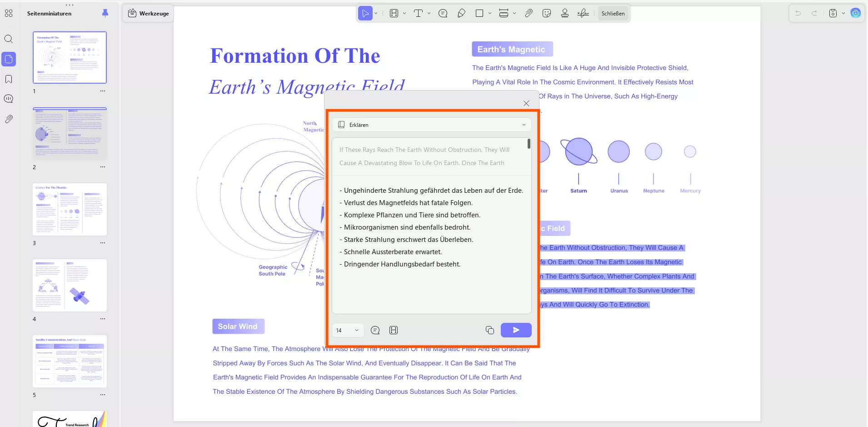The height and width of the screenshot is (427, 868).
Task: Close the Erklären popup with the X
Action: point(526,103)
